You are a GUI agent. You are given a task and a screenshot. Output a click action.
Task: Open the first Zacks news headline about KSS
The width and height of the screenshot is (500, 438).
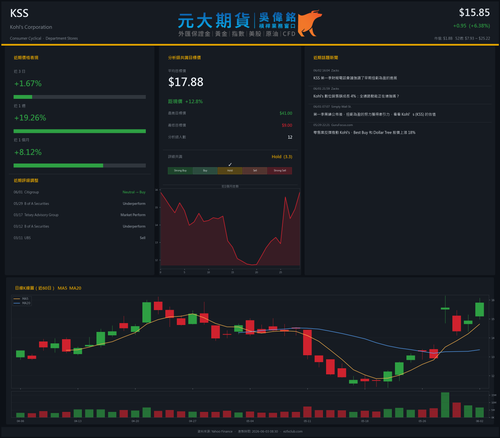355,78
